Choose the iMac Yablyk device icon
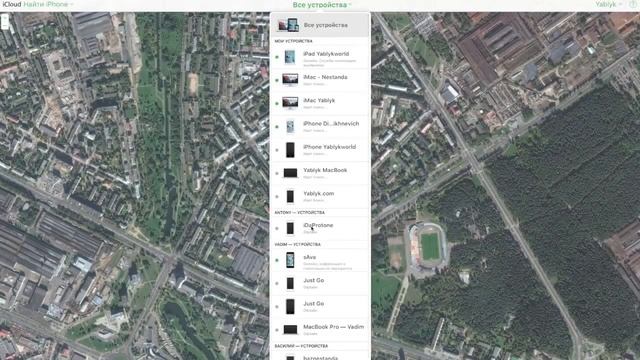Image resolution: width=640 pixels, height=360 pixels. 290,103
